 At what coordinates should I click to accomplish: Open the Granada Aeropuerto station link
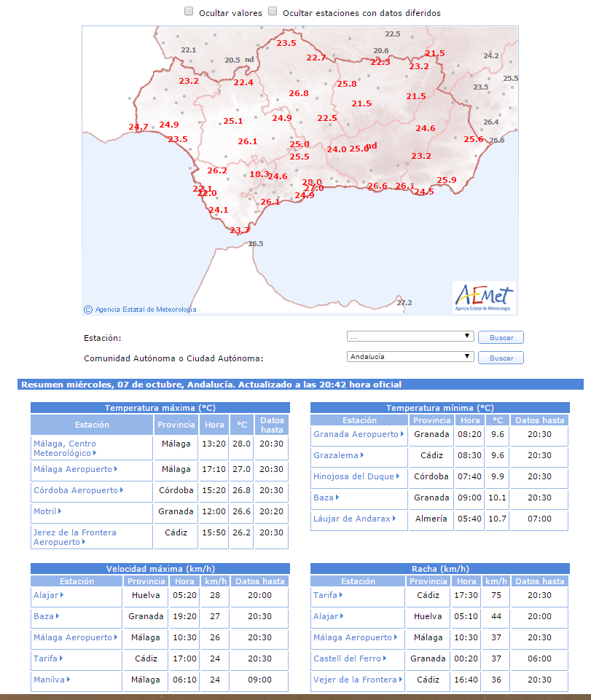click(x=356, y=434)
